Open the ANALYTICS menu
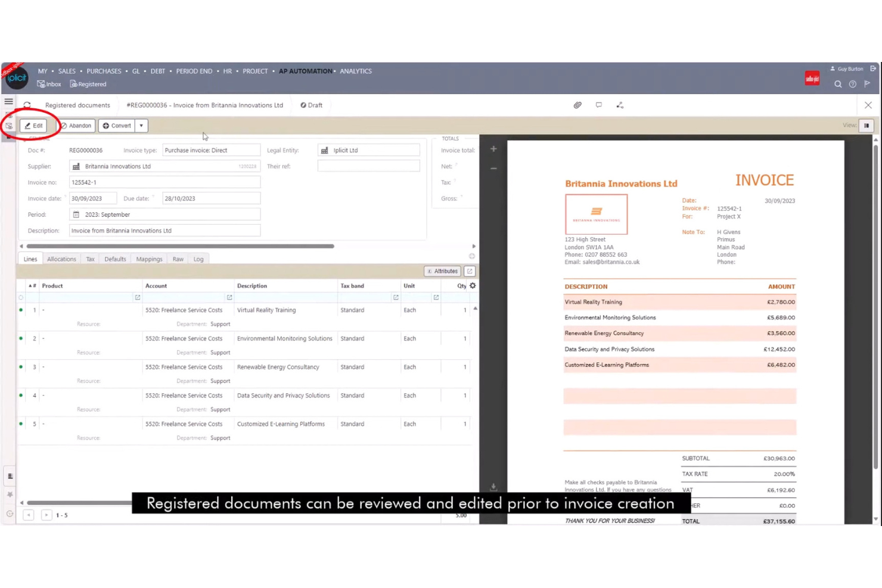 coord(356,71)
